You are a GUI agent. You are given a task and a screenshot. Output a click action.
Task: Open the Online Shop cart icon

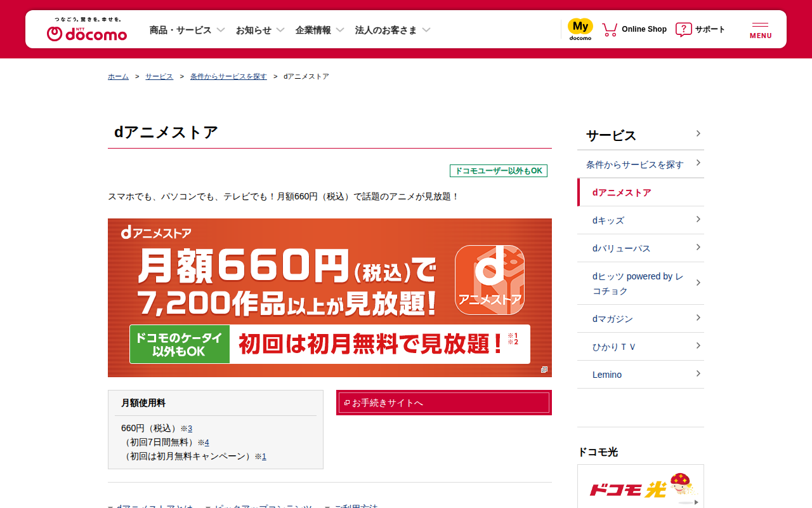(610, 29)
